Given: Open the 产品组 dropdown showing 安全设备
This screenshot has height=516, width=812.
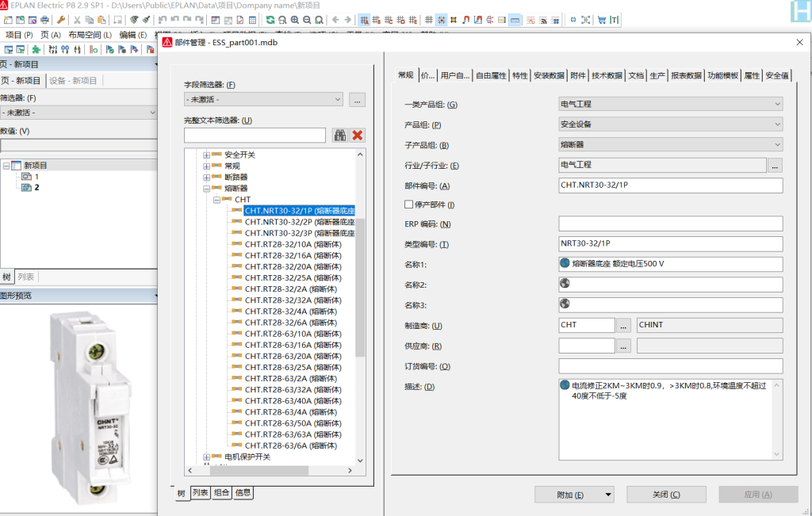Looking at the screenshot, I should pyautogui.click(x=670, y=124).
